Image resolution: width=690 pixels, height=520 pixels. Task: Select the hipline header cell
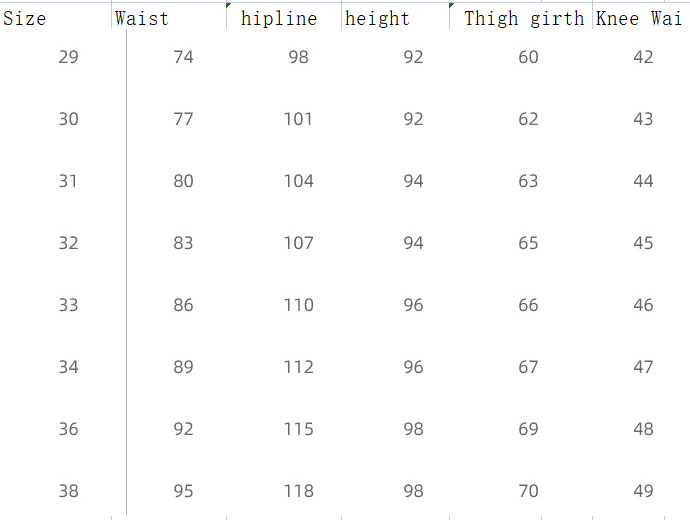tap(279, 18)
